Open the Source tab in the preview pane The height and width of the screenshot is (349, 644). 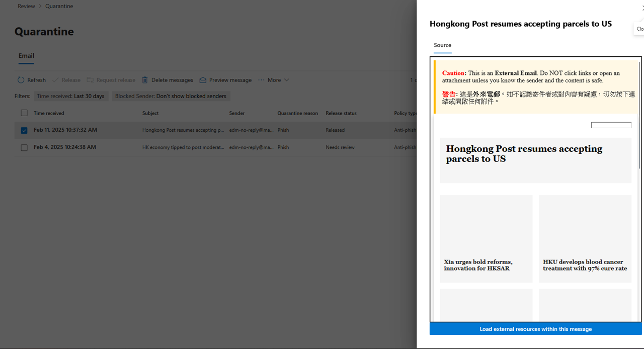tap(443, 45)
